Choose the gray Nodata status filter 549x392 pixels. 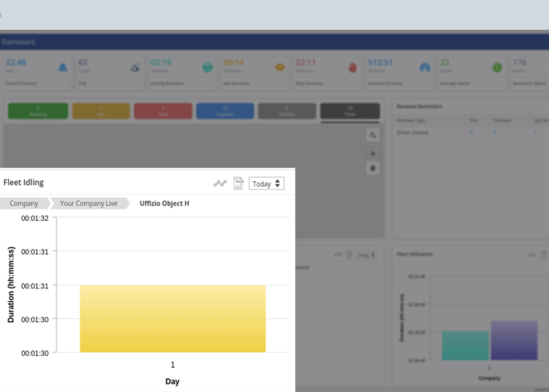(287, 111)
